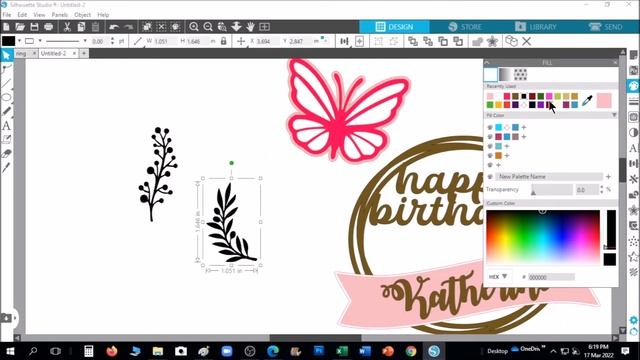This screenshot has width=640, height=360.
Task: Save the design with the floppy disk icon
Action: click(34, 27)
